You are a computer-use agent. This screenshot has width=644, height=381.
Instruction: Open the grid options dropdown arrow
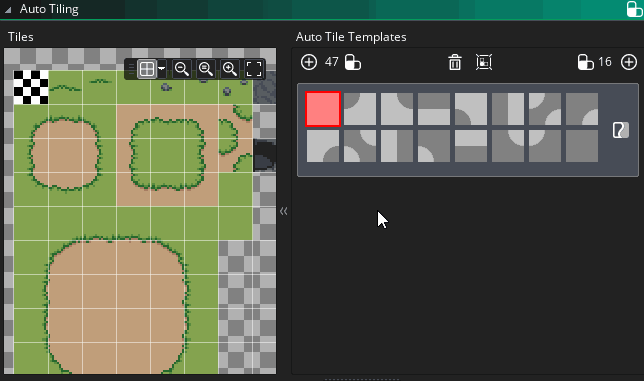(162, 69)
